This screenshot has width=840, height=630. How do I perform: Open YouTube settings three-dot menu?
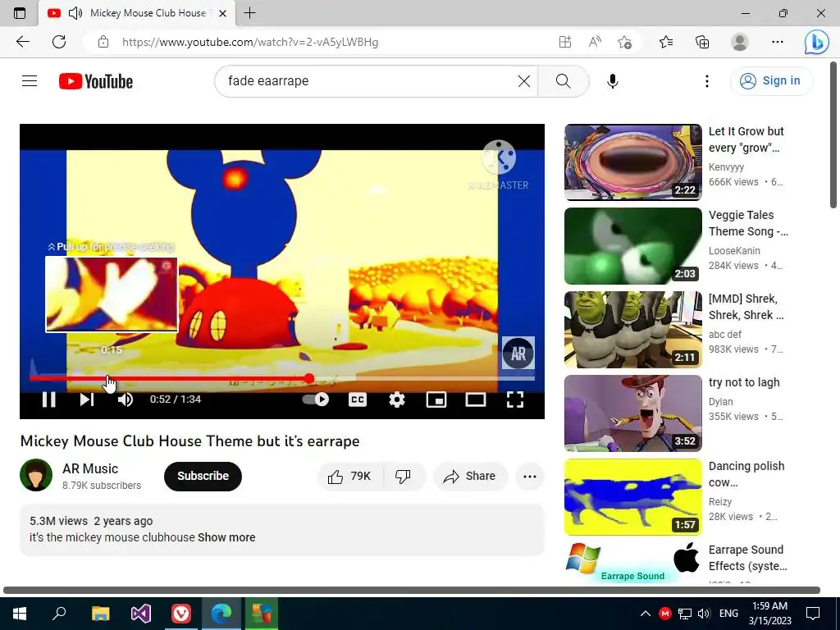pyautogui.click(x=706, y=81)
